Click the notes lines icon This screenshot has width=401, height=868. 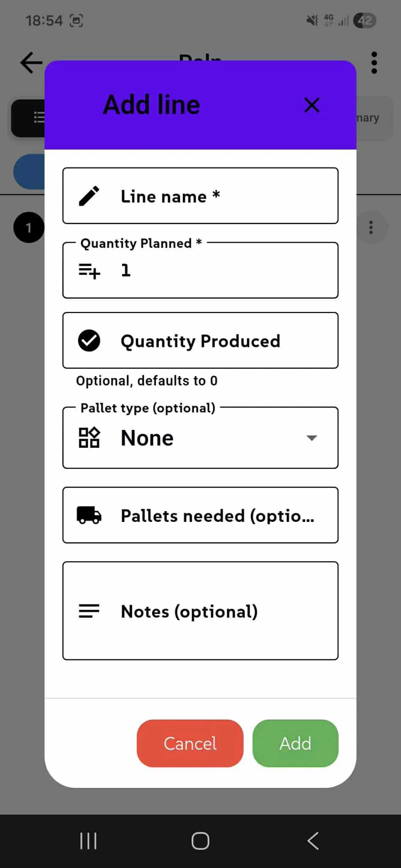coord(89,610)
